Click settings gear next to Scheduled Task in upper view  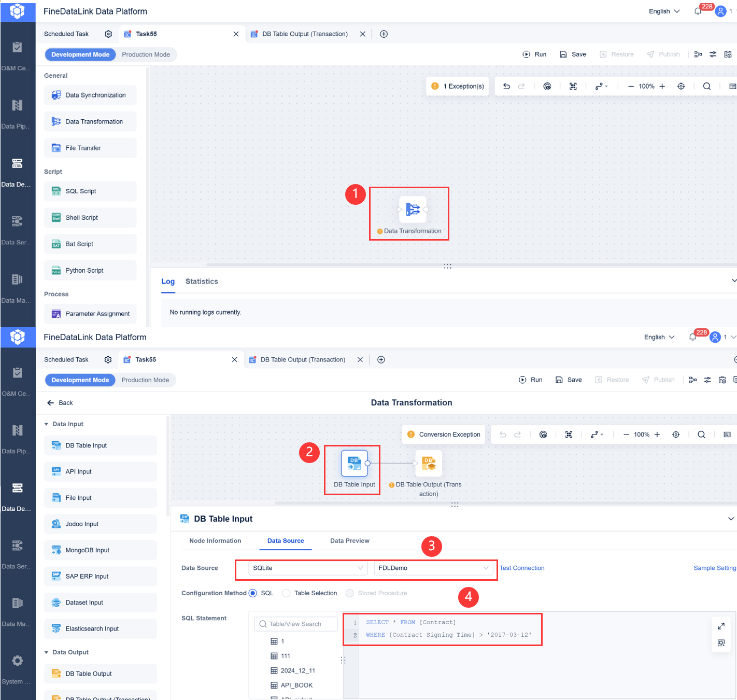(x=108, y=34)
